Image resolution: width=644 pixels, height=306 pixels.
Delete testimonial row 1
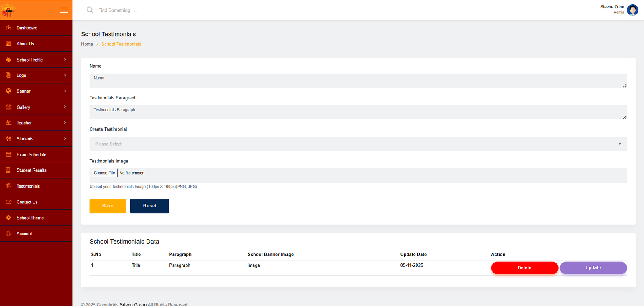[524, 268]
